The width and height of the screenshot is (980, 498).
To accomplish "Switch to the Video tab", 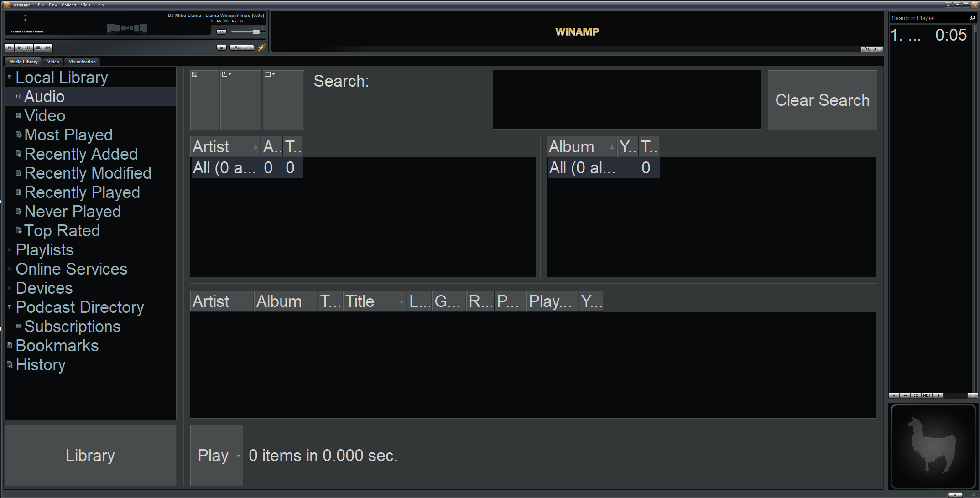I will pos(53,62).
